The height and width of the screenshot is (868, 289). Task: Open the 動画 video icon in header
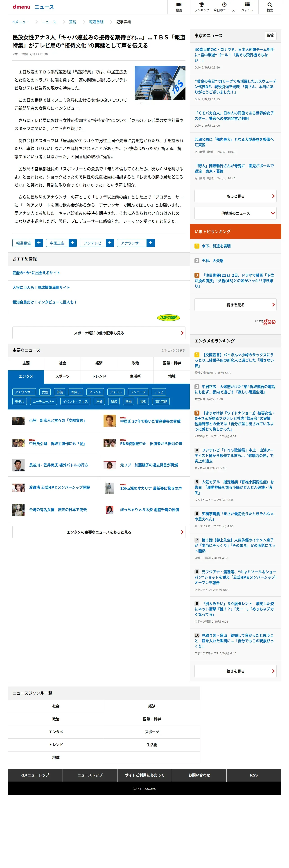(x=179, y=7)
